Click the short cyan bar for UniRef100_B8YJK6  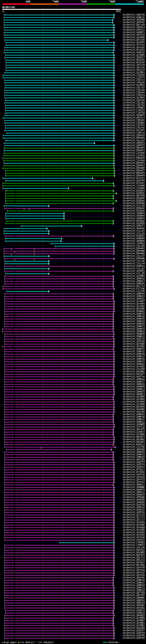(x=56, y=40)
